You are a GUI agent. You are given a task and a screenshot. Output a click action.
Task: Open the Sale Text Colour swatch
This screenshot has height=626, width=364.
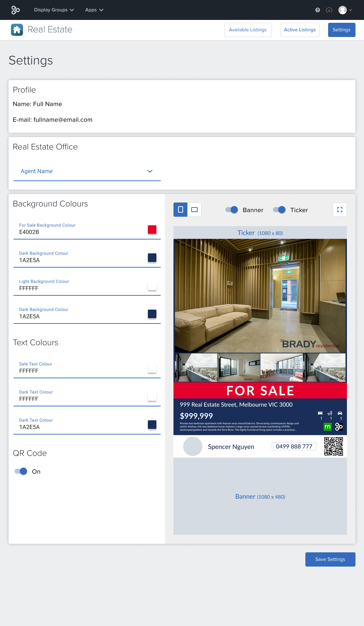click(x=152, y=368)
